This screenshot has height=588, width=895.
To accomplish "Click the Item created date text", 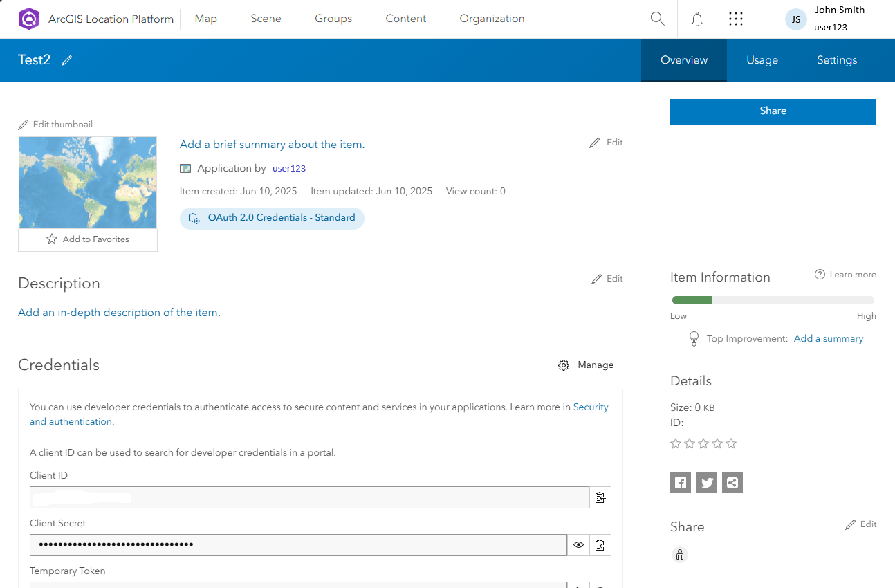I will 238,192.
